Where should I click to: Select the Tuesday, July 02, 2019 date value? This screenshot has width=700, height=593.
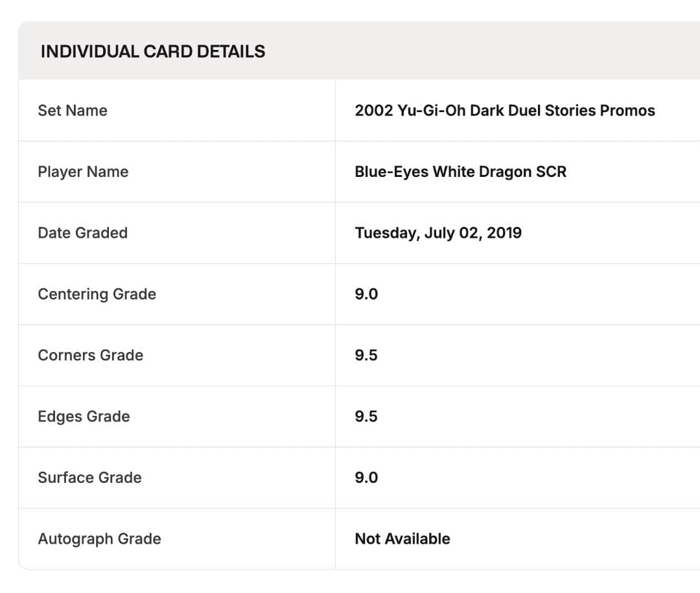pos(437,233)
